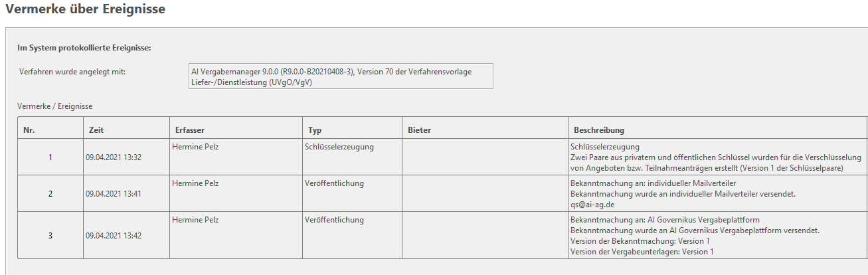This screenshot has width=868, height=275.
Task: Select the Typ column header
Action: [352, 130]
